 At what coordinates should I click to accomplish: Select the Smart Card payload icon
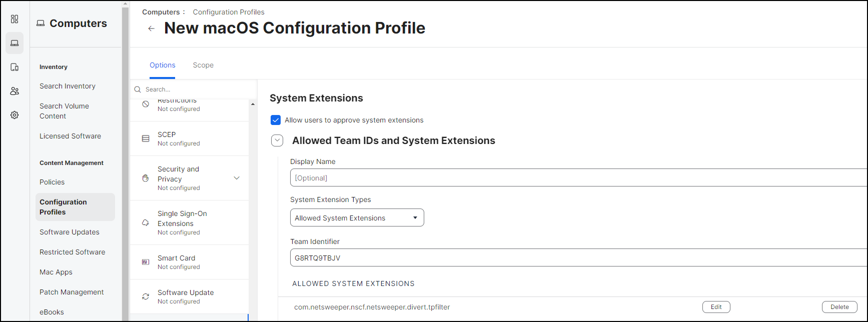[x=146, y=262]
